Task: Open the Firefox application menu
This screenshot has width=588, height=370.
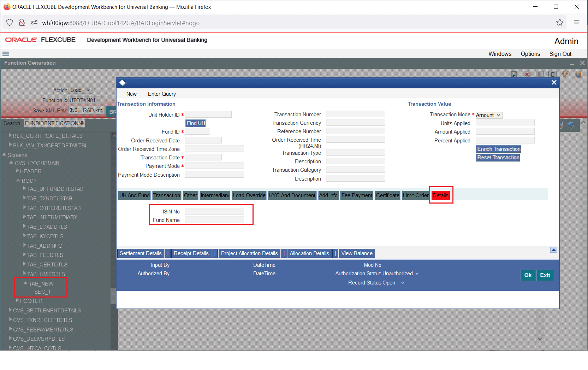Action: pos(577,22)
